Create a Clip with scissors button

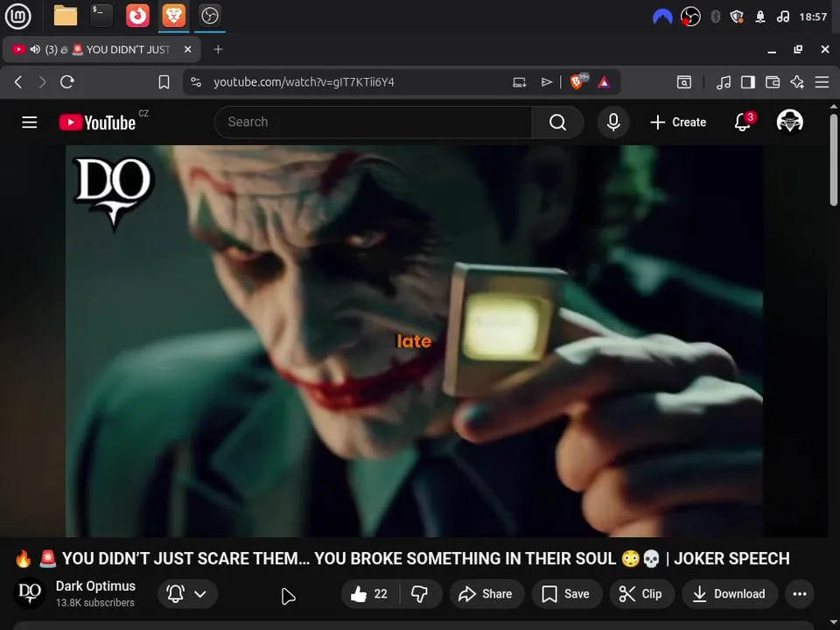click(x=641, y=593)
